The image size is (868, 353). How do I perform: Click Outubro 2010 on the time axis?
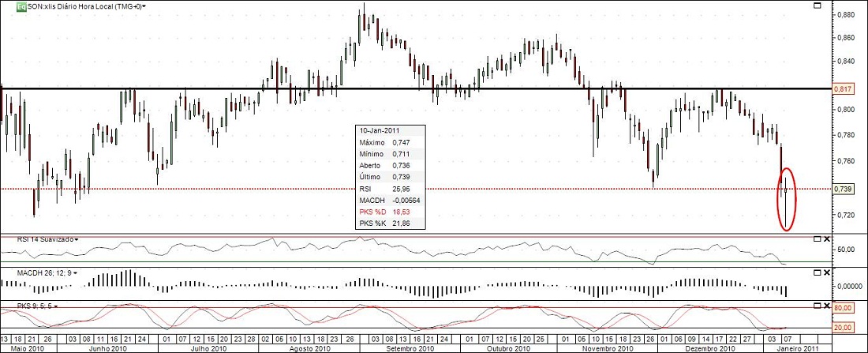tap(509, 348)
